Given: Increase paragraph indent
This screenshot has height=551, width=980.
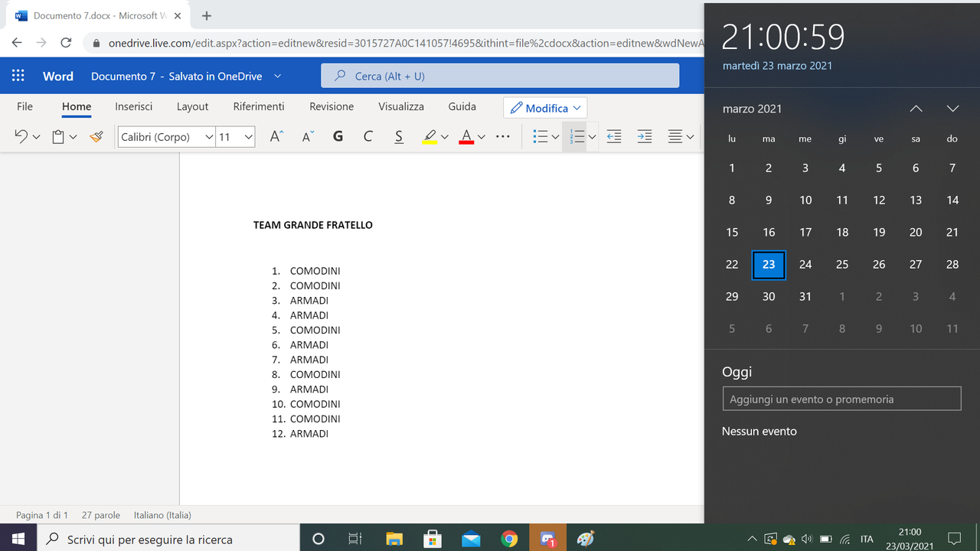Looking at the screenshot, I should point(645,136).
